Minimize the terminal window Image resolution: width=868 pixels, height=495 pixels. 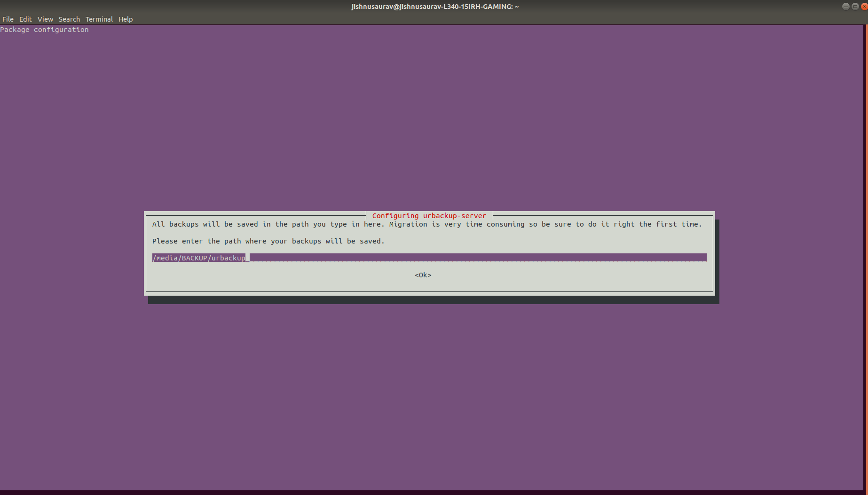845,7
